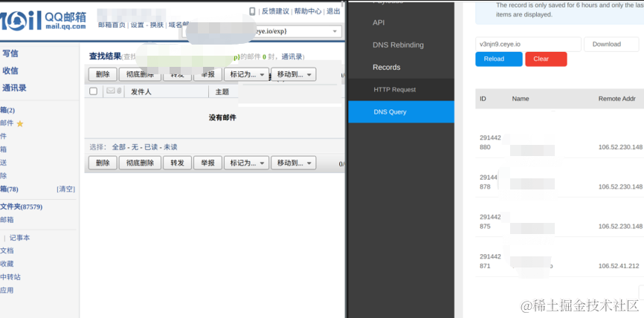Open the 移动到... dropdown above the mail list
The width and height of the screenshot is (644, 318).
tap(294, 74)
